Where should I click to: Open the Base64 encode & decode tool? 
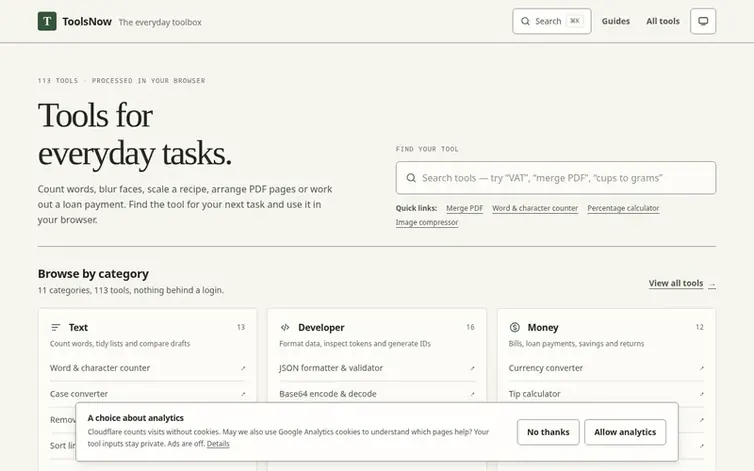point(377,394)
